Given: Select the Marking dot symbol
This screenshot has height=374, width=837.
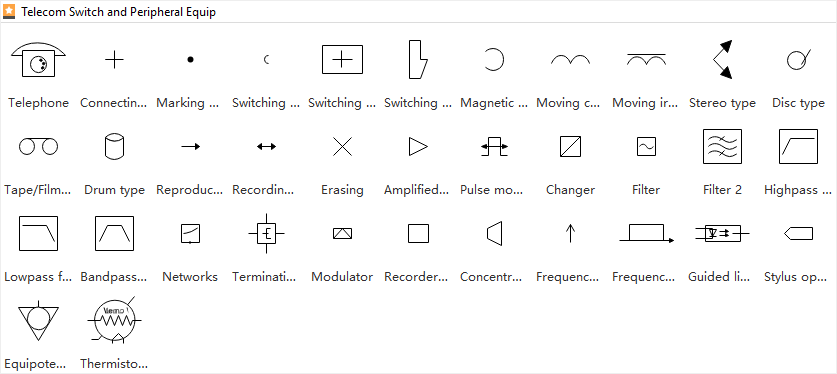Looking at the screenshot, I should click(x=190, y=60).
